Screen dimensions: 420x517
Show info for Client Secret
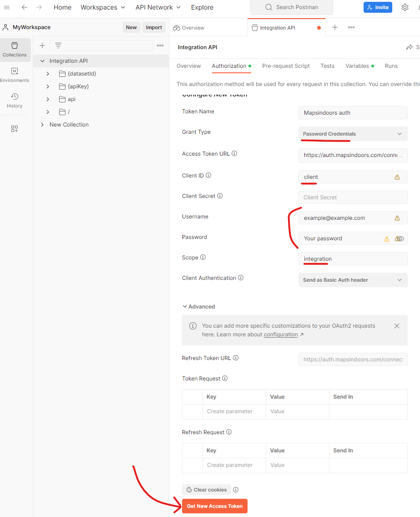click(220, 196)
